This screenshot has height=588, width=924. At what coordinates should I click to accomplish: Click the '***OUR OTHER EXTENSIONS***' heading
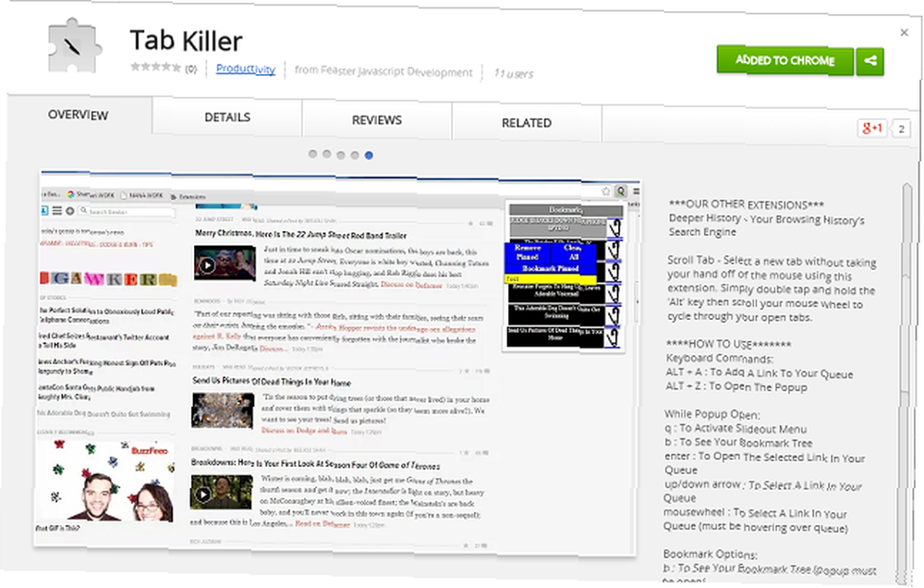pos(746,204)
